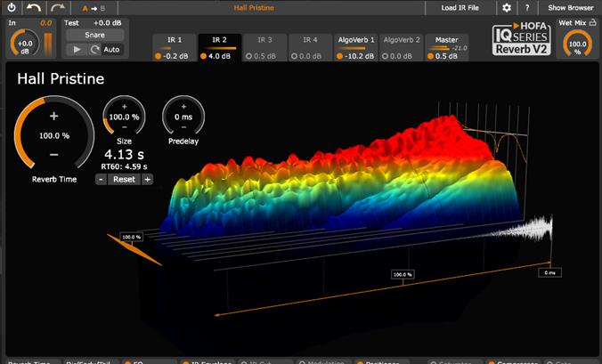The height and width of the screenshot is (364, 602).
Task: Click the A to B compare button
Action: tap(94, 8)
